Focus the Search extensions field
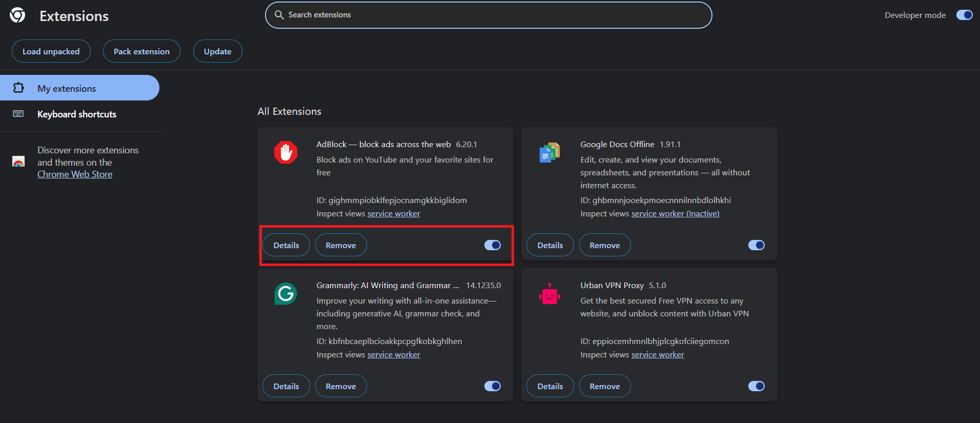The height and width of the screenshot is (423, 980). (492, 15)
